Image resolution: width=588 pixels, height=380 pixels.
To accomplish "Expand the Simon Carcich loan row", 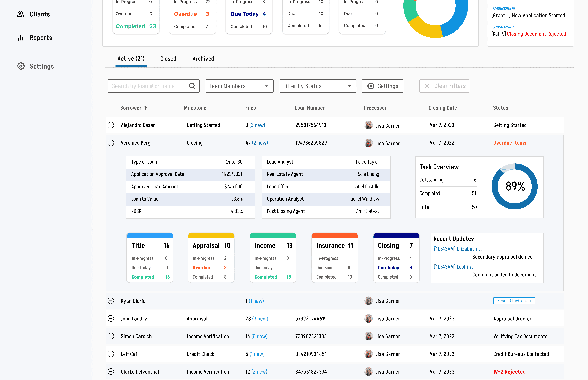I will (x=111, y=336).
